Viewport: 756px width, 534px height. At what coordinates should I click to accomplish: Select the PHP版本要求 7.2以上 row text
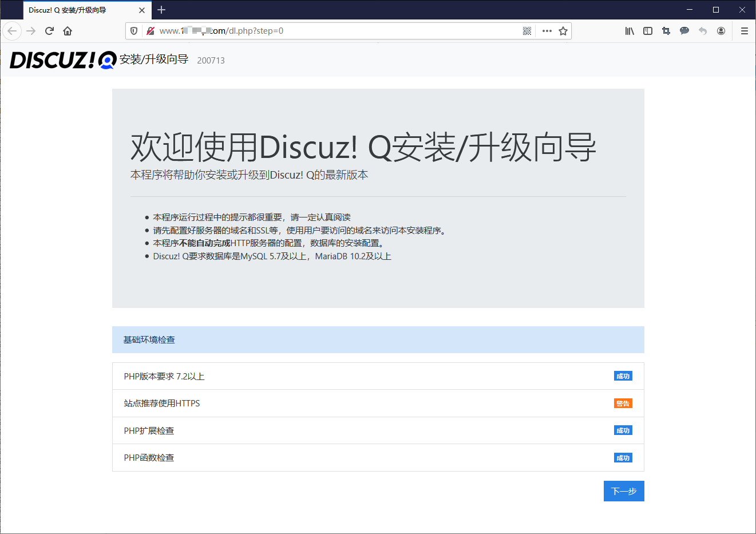click(164, 377)
